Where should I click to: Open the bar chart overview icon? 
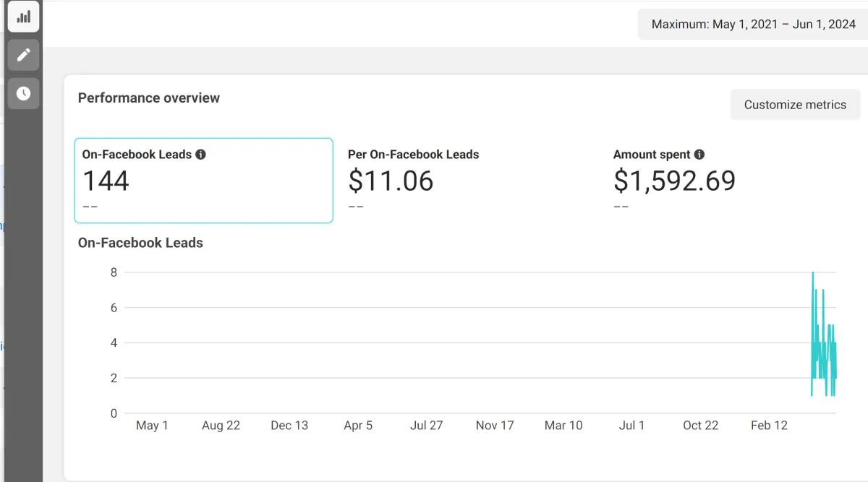coord(23,17)
